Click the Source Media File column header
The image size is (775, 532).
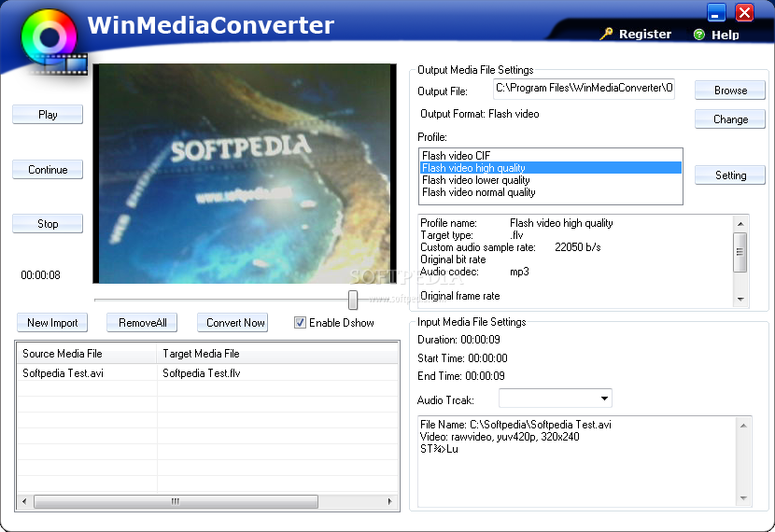pos(87,354)
